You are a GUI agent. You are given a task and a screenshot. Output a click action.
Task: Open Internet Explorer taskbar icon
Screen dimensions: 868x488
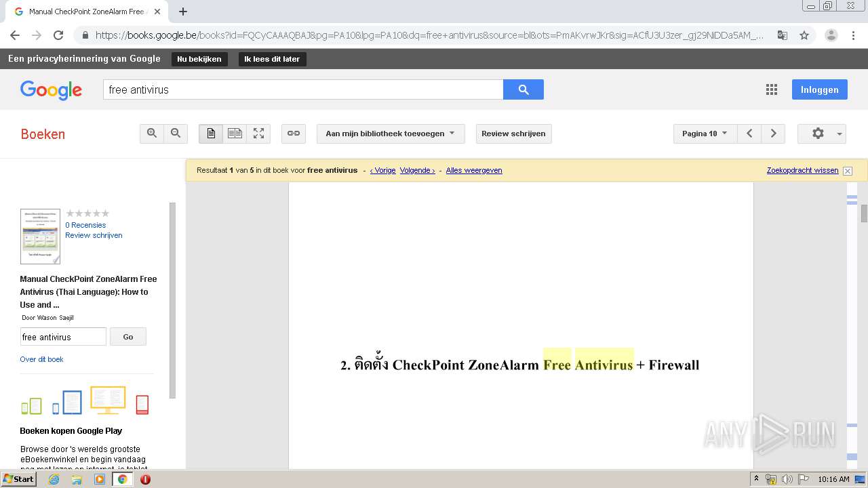coord(54,479)
